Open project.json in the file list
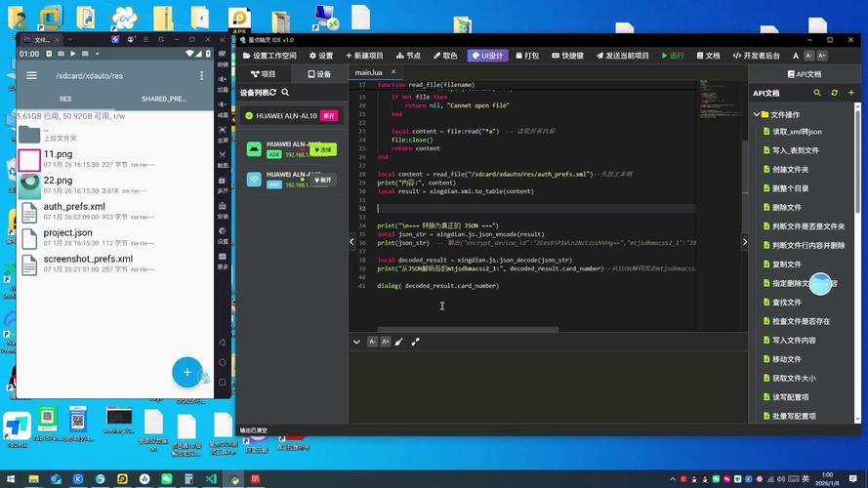Screen dimensions: 868x488 (x=114, y=238)
